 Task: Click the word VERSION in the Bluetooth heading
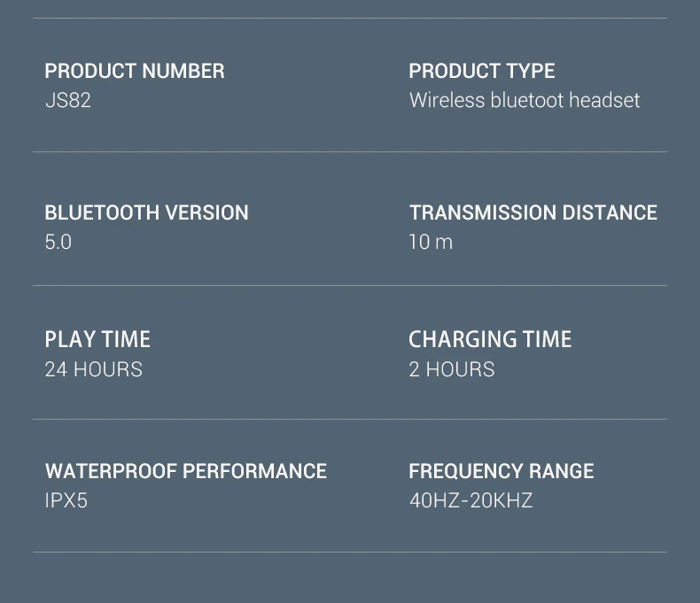[x=206, y=213]
